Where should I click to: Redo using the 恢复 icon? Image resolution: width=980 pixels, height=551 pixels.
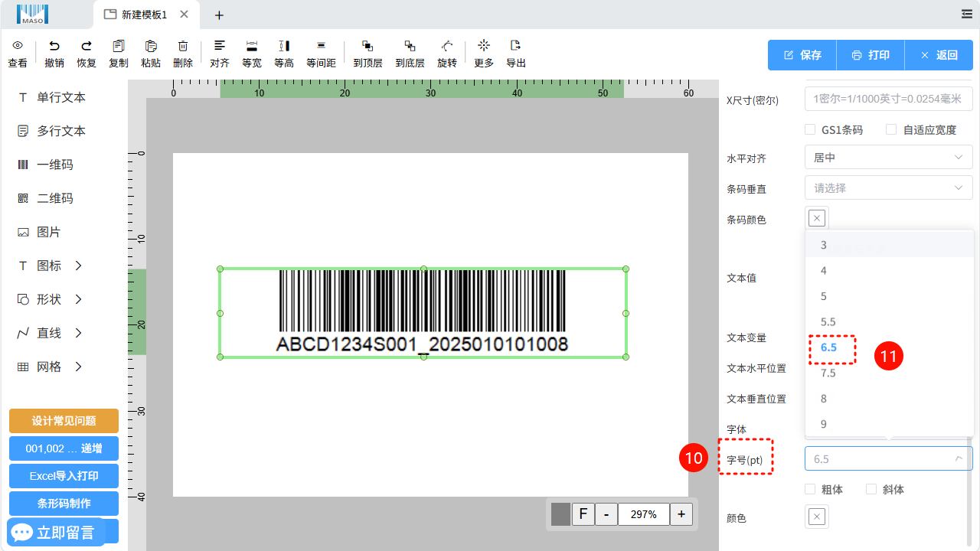pos(87,46)
